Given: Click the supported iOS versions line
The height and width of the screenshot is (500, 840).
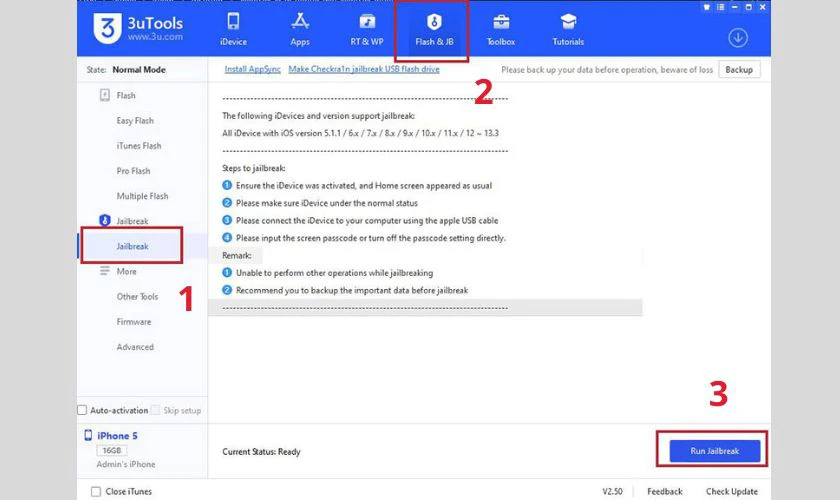Looking at the screenshot, I should tap(361, 133).
